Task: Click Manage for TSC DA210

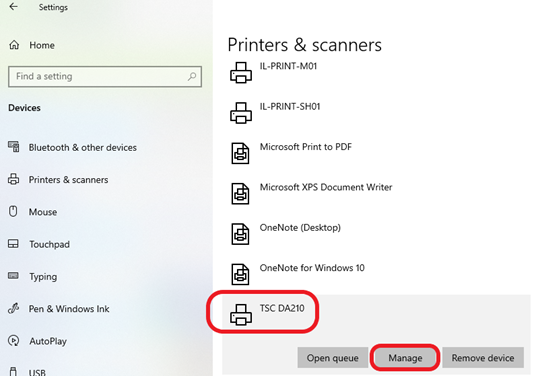Action: click(x=405, y=358)
